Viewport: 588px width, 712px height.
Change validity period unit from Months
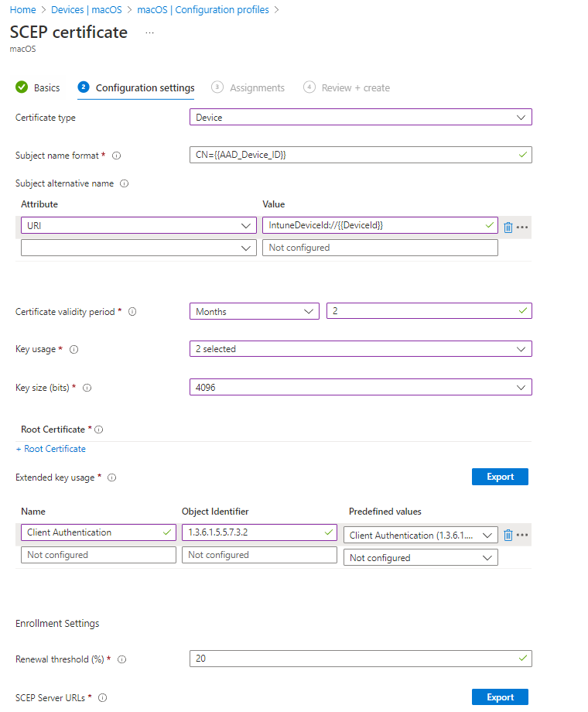pos(254,311)
